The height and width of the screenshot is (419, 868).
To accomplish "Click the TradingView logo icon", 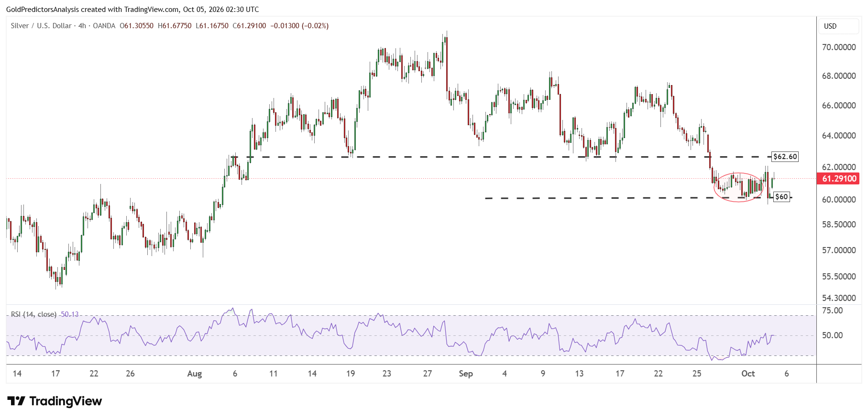I will coord(16,401).
